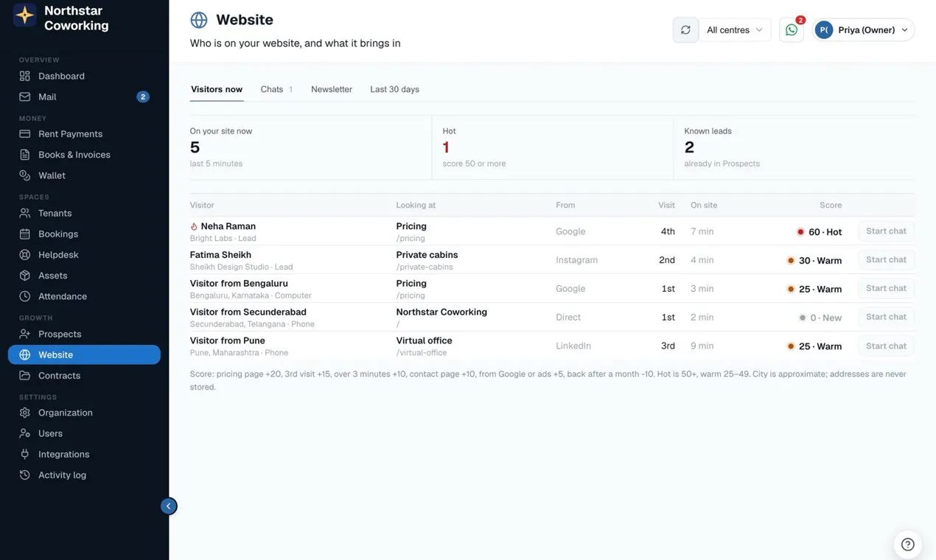Screen dimensions: 936x560
Task: Open the help question mark button
Action: [908, 545]
